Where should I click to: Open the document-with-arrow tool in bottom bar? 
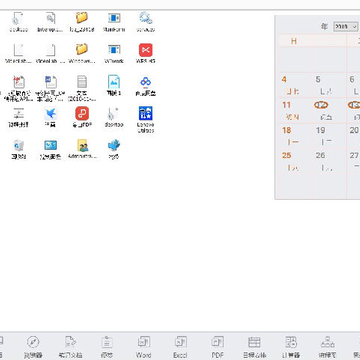(70, 342)
